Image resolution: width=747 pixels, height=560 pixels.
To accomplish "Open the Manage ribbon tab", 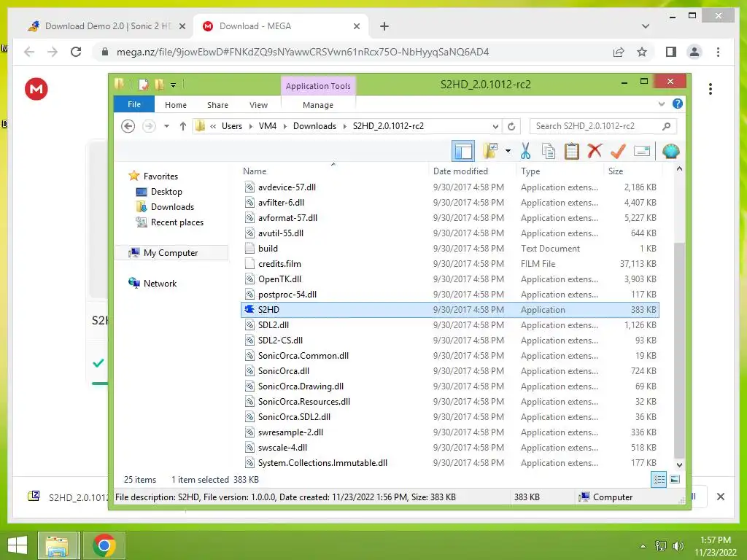I will (318, 105).
